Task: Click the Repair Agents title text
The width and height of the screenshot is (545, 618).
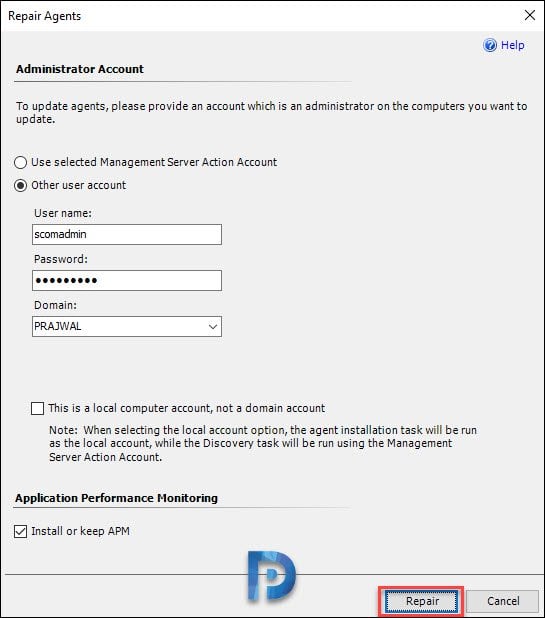Action: coord(45,16)
